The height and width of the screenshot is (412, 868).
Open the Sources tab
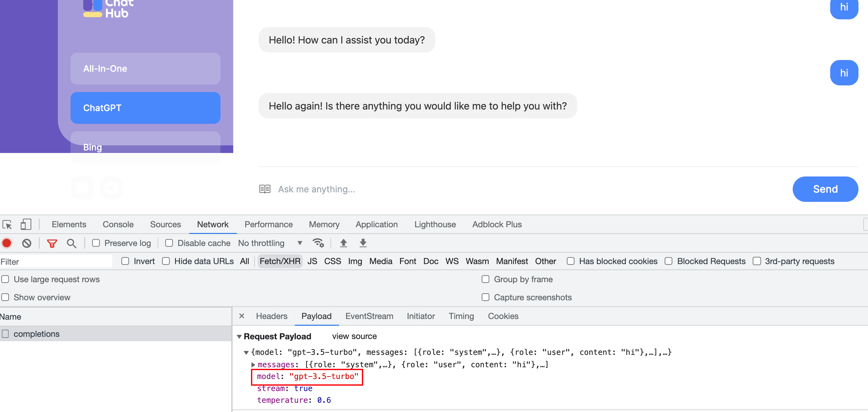[x=166, y=224]
